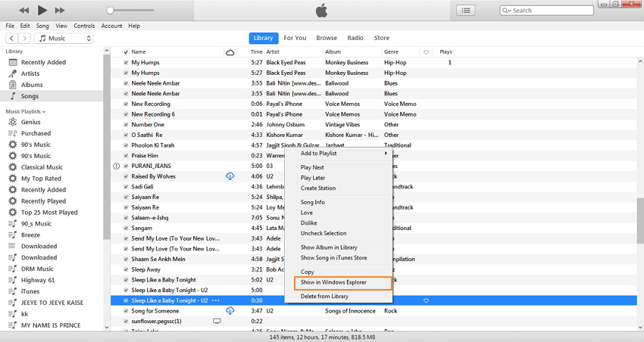Image resolution: width=644 pixels, height=342 pixels.
Task: Adjust the volume slider knob
Action: point(110,11)
